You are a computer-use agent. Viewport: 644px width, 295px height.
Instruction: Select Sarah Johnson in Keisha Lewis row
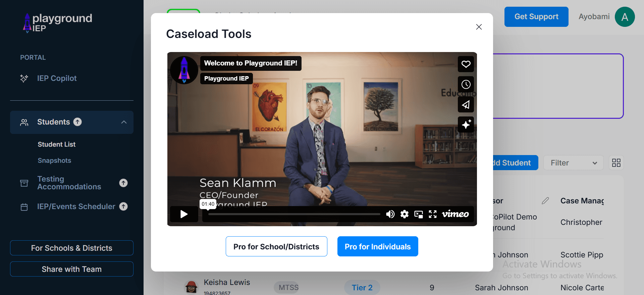[501, 288]
